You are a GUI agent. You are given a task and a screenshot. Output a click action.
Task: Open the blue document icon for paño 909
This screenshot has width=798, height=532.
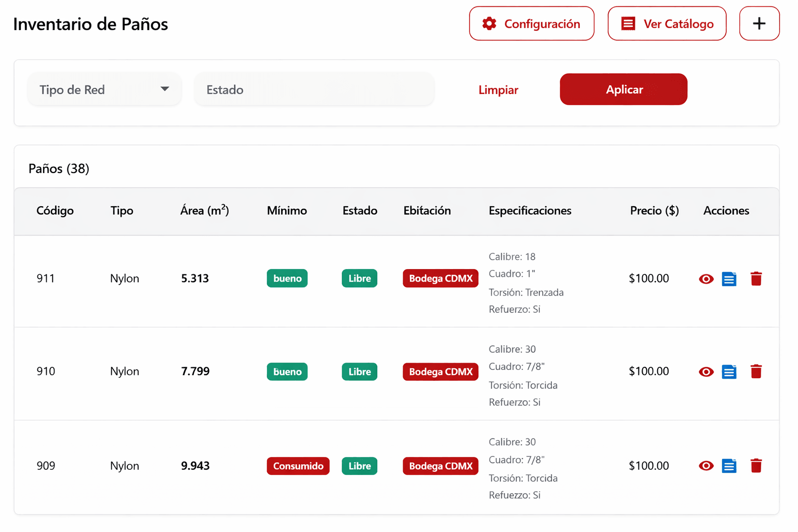point(729,466)
